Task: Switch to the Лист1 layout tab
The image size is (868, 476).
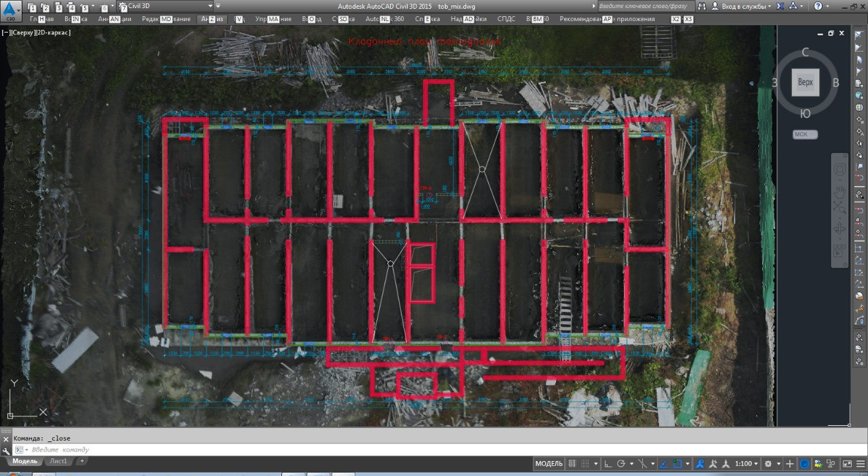Action: (58, 461)
